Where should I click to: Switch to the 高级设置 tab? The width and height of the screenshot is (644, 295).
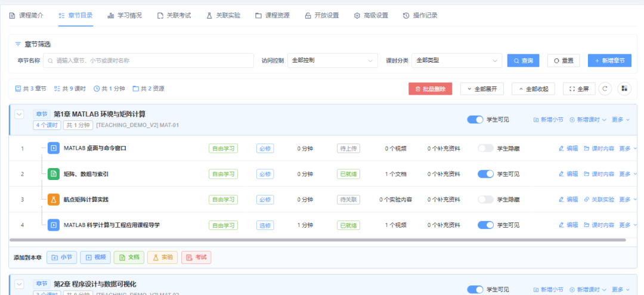click(371, 15)
